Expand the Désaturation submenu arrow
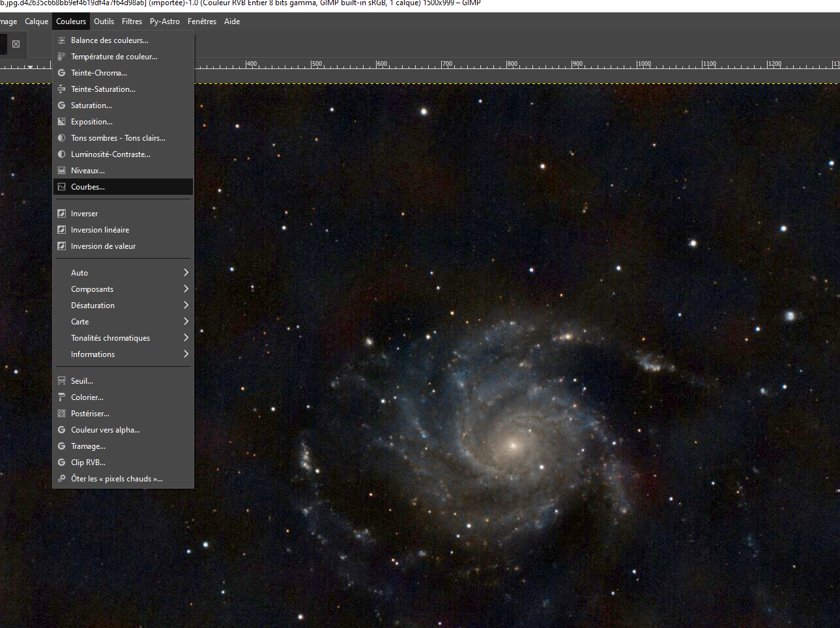 click(x=186, y=306)
